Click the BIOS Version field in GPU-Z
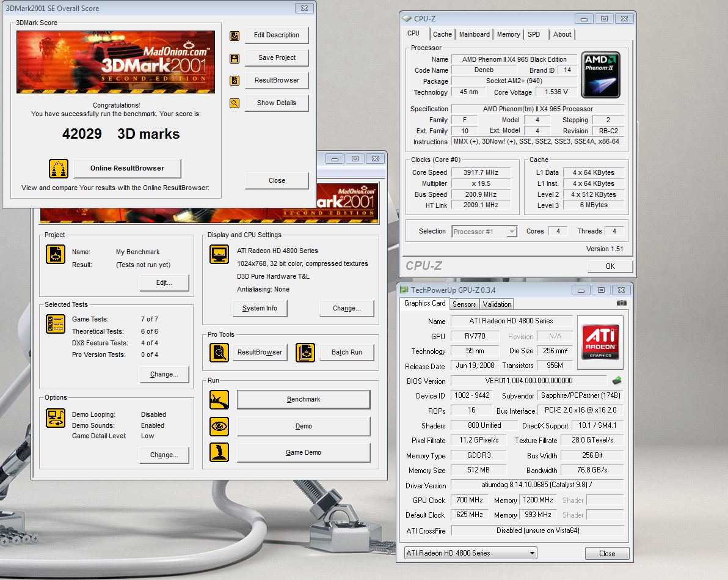The width and height of the screenshot is (728, 580). point(529,381)
